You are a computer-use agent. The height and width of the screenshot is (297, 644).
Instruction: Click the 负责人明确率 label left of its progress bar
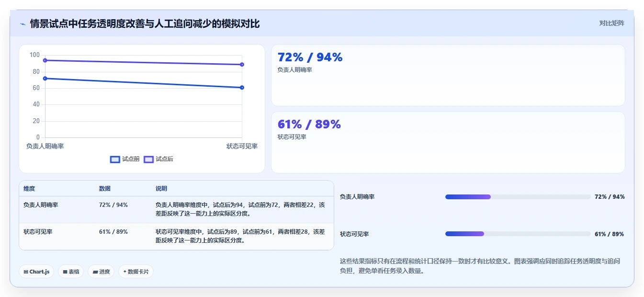pos(357,197)
